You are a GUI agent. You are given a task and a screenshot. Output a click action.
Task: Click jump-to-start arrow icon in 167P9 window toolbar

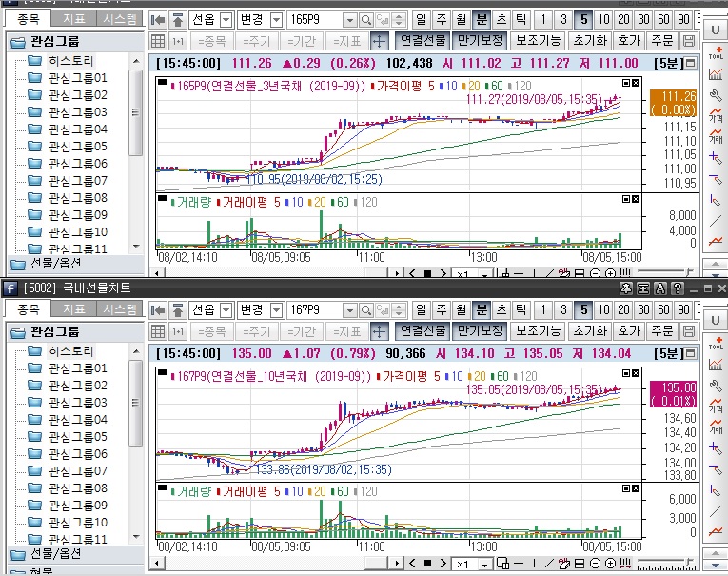(158, 310)
